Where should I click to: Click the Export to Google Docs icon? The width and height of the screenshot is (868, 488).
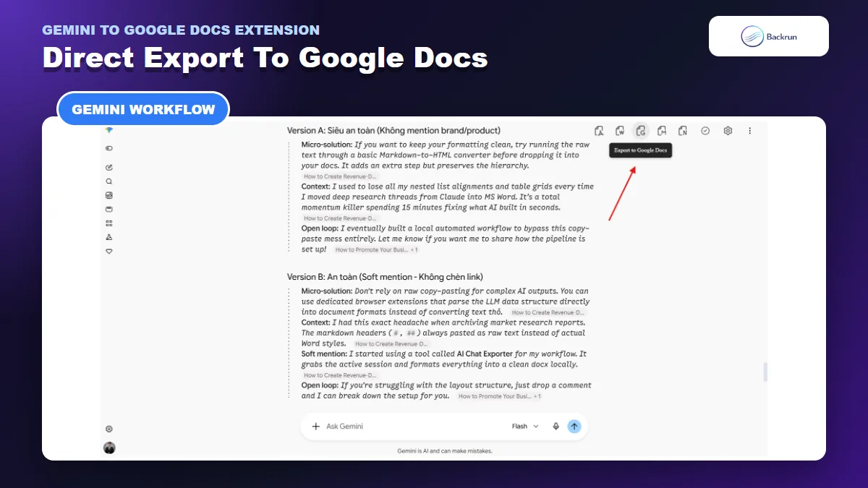pos(641,131)
